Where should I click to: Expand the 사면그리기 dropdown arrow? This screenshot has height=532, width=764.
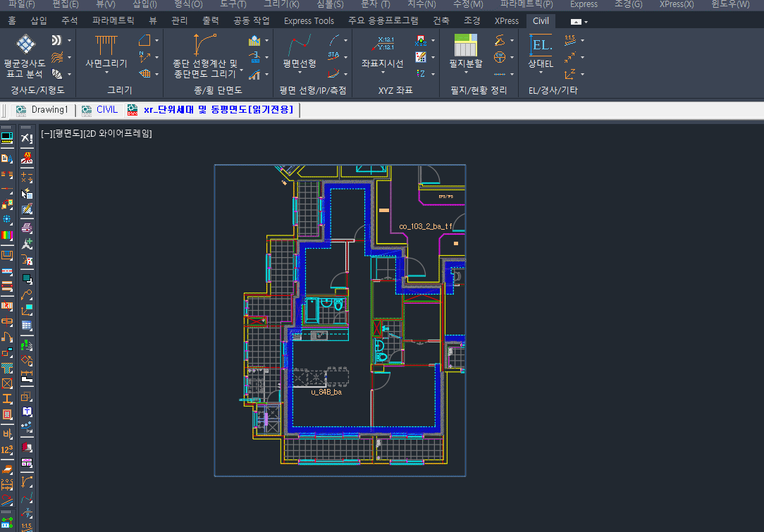click(x=106, y=73)
